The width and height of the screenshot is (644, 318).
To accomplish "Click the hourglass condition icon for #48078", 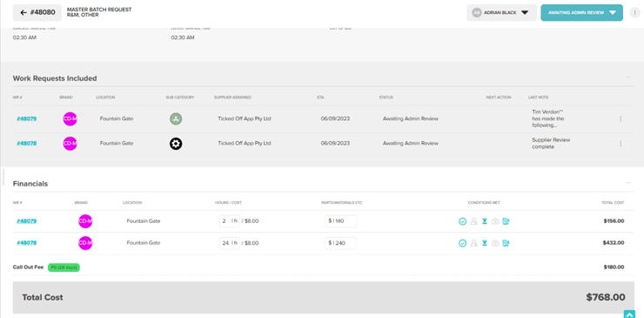I will click(485, 243).
